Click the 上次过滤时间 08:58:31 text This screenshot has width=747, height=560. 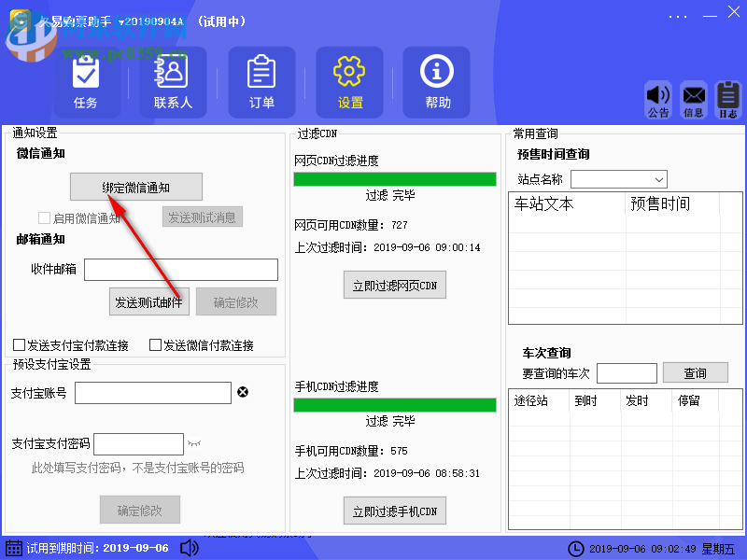388,473
